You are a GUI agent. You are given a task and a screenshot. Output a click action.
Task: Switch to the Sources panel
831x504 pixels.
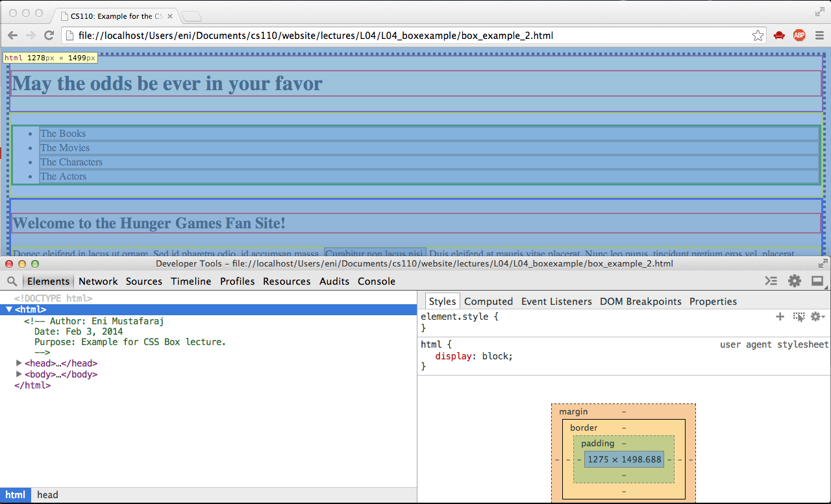[x=144, y=282]
